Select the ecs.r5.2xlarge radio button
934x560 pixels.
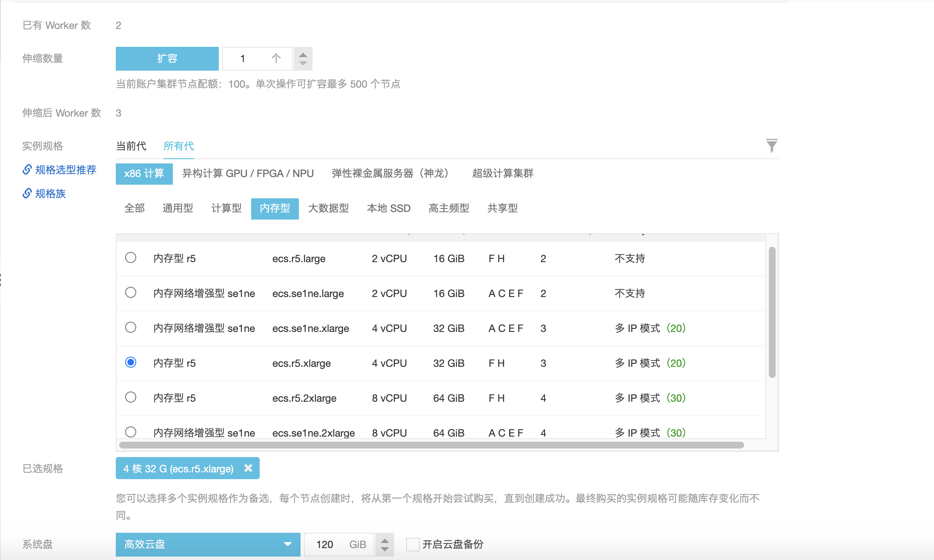(131, 397)
